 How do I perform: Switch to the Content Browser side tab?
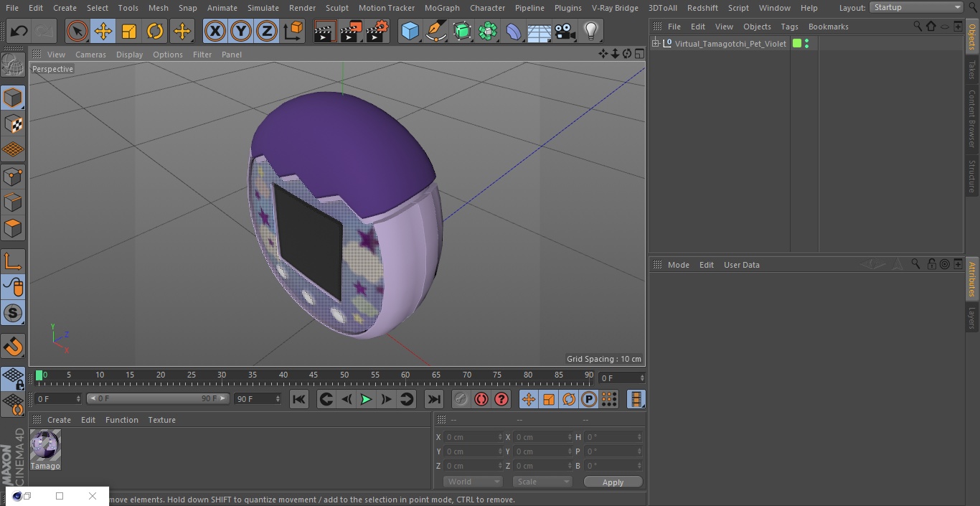click(x=972, y=118)
